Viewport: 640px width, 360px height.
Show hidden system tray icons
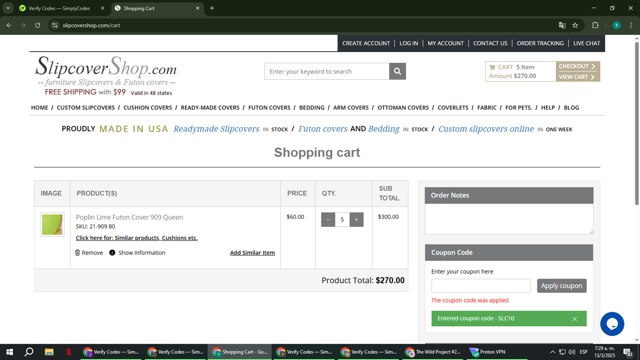click(x=552, y=352)
